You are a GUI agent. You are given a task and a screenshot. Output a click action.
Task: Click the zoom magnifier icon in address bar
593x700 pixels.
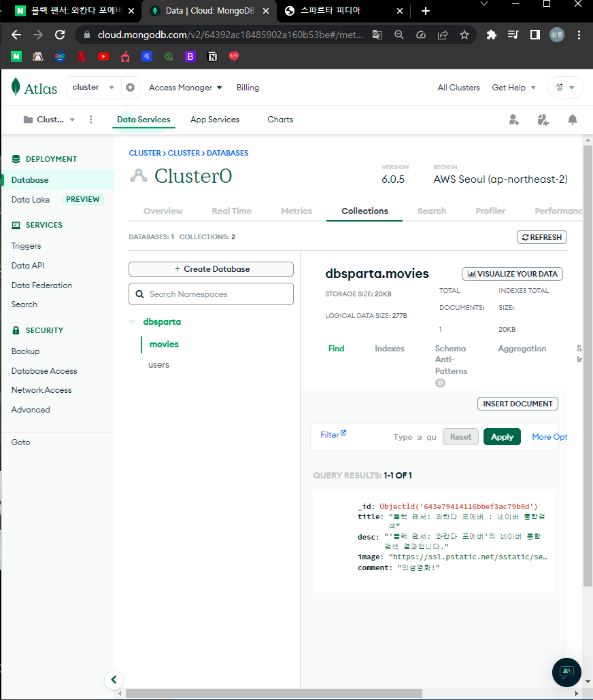pyautogui.click(x=399, y=35)
